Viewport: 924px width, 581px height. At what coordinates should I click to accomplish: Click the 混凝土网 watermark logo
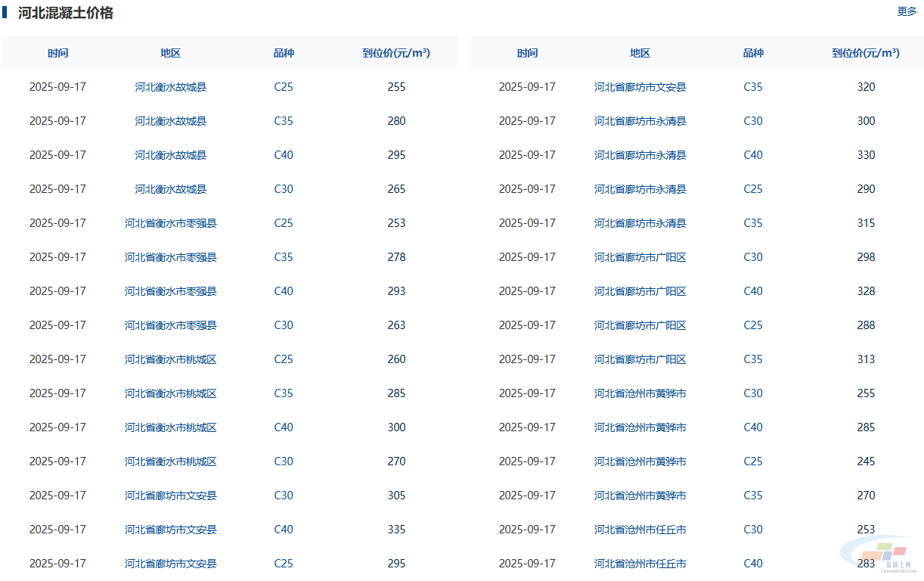pyautogui.click(x=882, y=558)
